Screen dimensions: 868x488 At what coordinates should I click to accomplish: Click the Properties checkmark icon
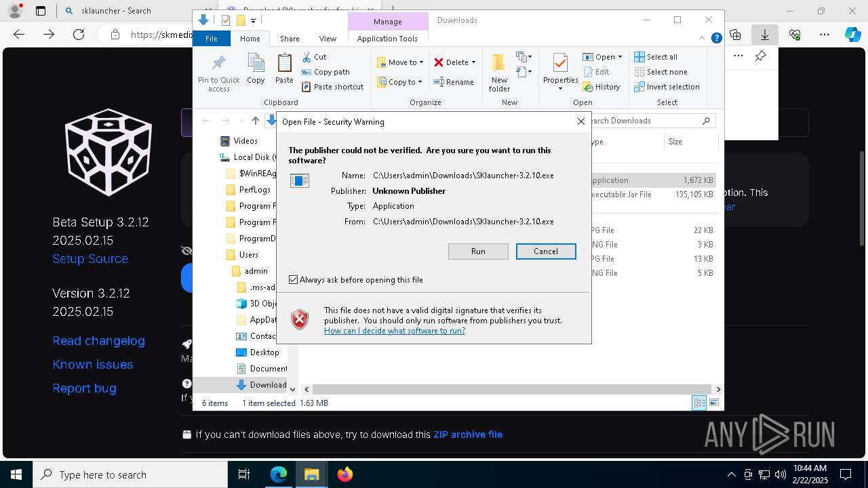(560, 63)
